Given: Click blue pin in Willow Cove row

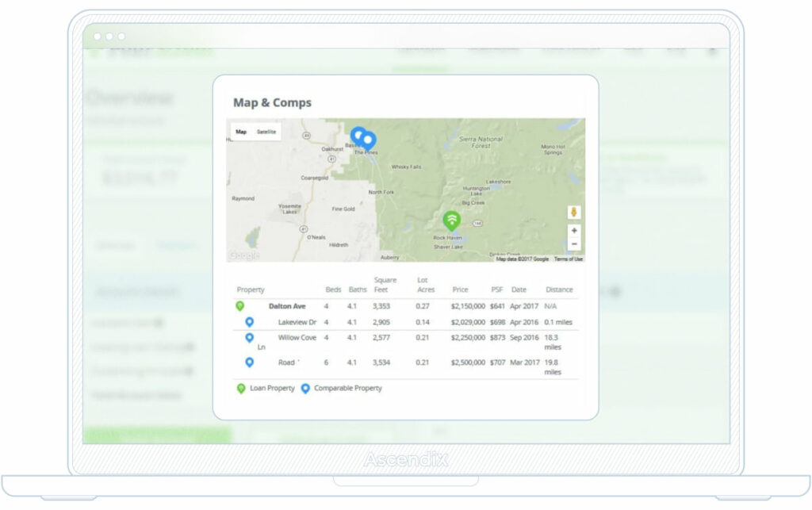Looking at the screenshot, I should 250,338.
